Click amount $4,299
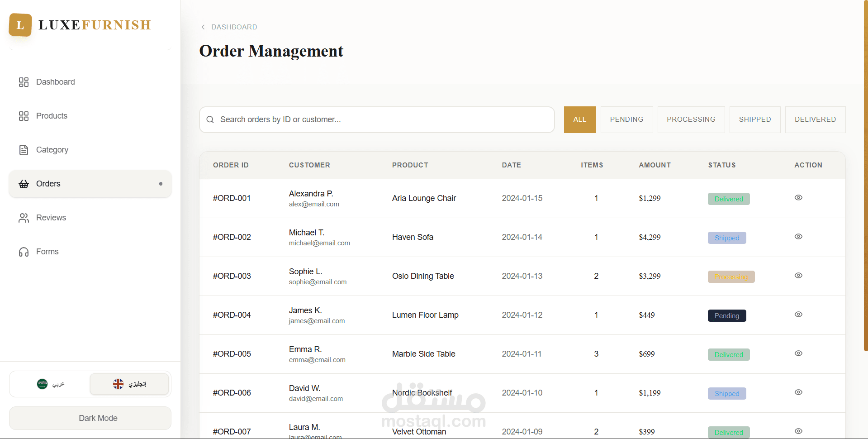 click(x=650, y=237)
